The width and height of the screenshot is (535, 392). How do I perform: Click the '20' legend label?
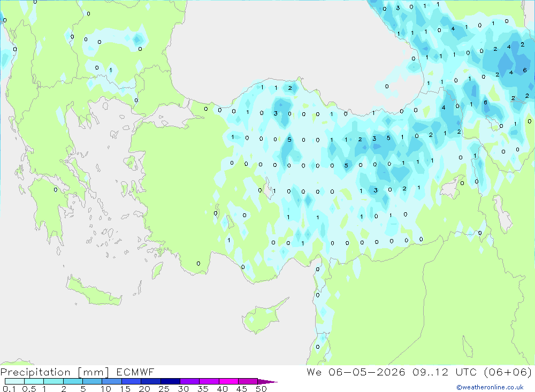point(144,389)
